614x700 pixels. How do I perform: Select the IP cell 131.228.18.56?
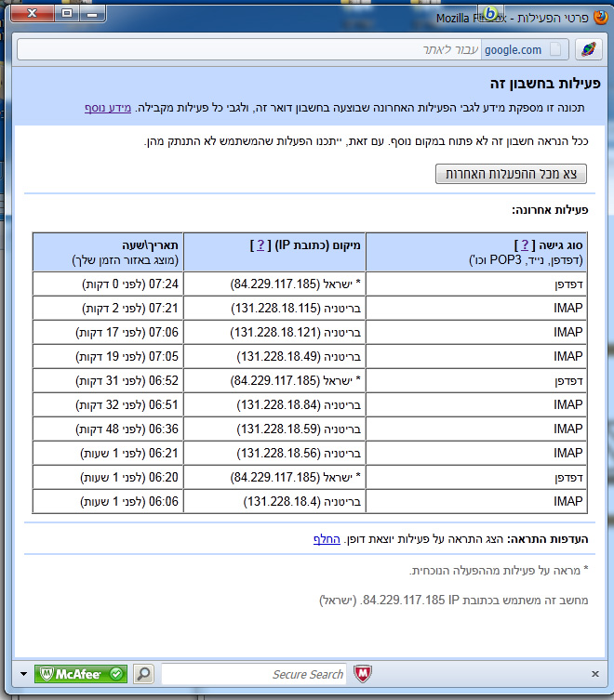coord(274,453)
